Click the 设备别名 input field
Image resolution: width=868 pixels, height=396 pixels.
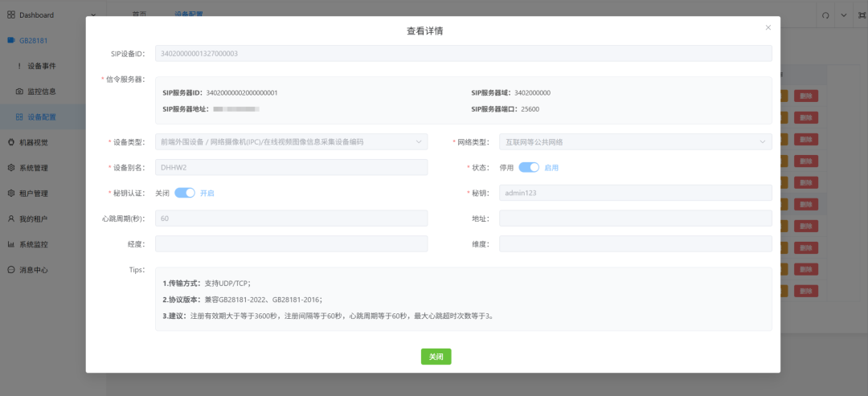(291, 167)
